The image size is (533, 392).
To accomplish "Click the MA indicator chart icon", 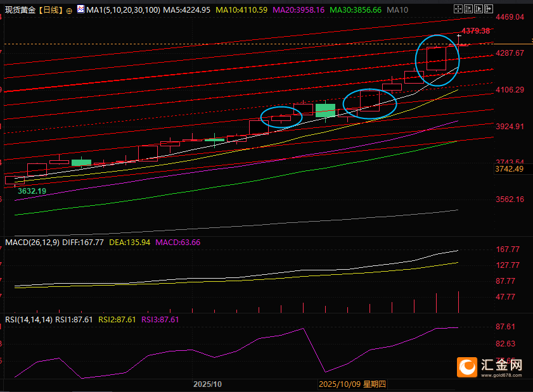I will pos(80,10).
